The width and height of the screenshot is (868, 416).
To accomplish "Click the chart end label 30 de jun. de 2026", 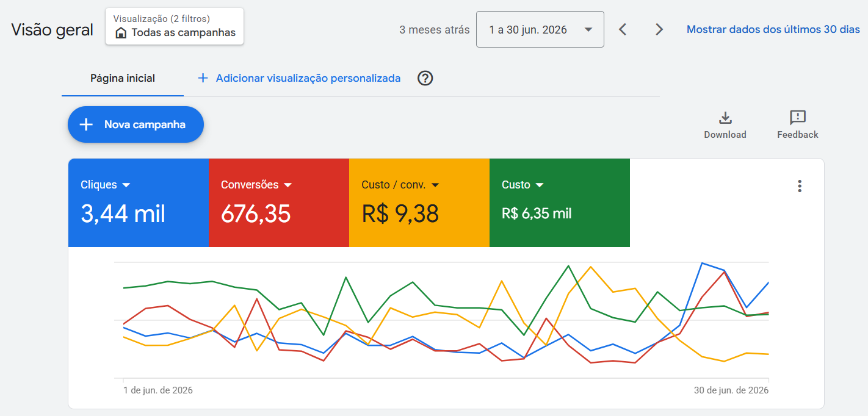I will pos(731,390).
